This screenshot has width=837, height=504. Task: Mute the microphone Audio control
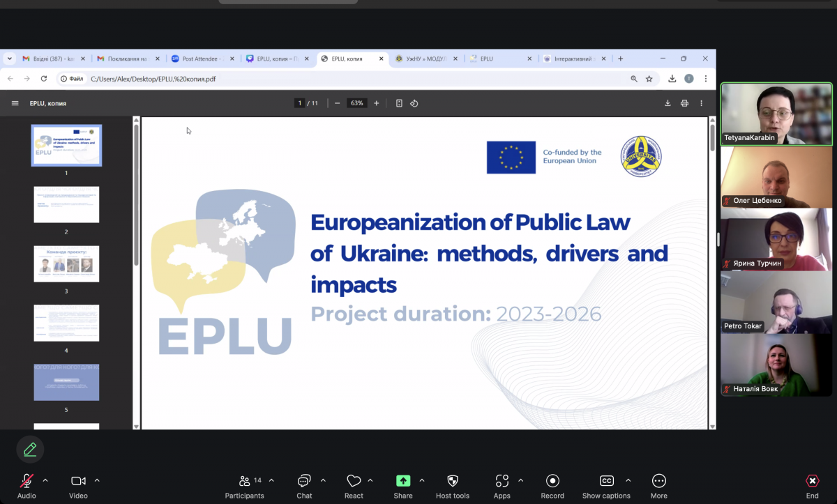(26, 481)
